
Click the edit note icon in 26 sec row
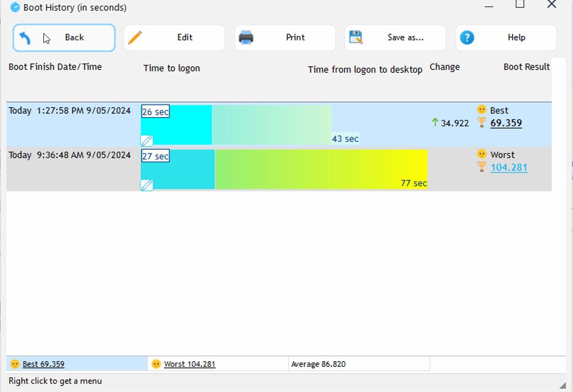click(146, 141)
